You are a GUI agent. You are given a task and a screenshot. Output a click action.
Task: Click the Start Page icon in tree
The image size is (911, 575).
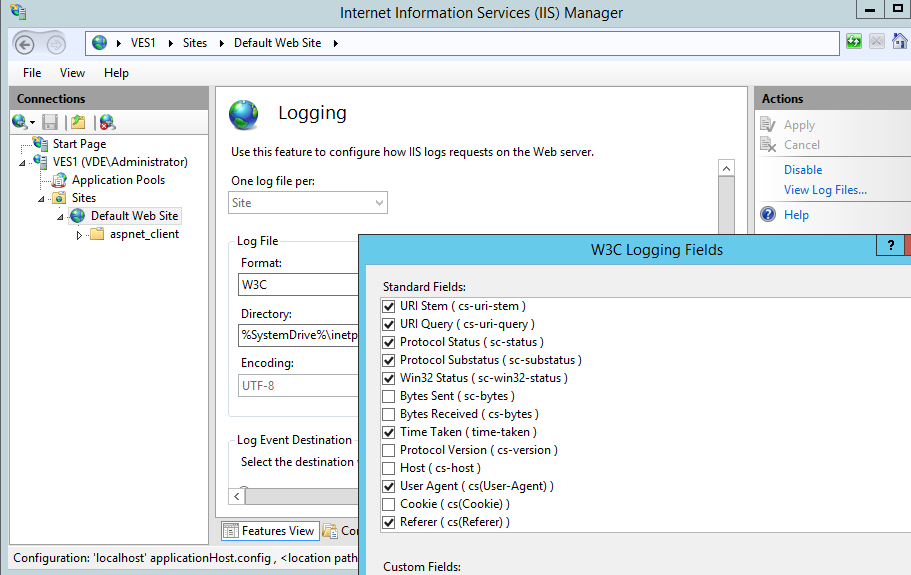(x=40, y=143)
